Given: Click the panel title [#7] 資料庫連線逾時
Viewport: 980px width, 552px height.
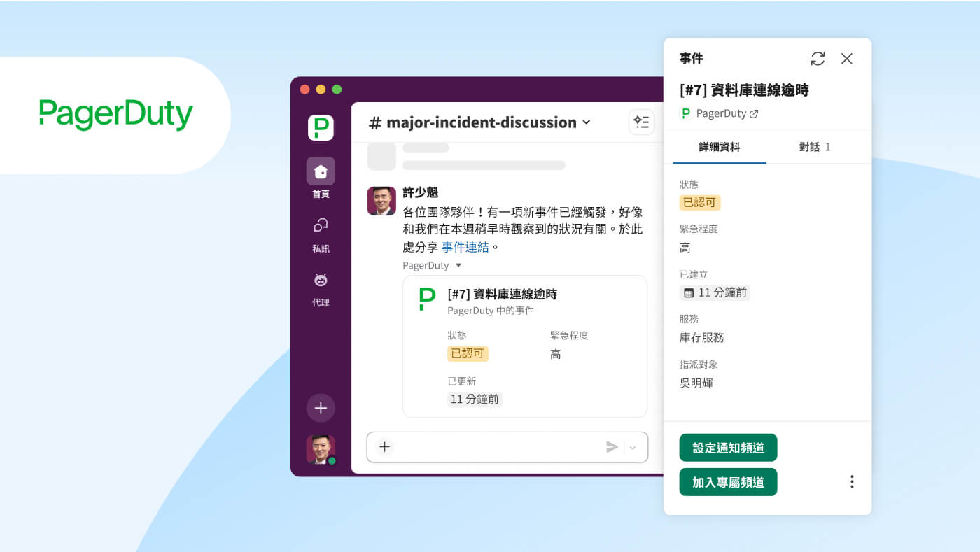Looking at the screenshot, I should (x=744, y=90).
